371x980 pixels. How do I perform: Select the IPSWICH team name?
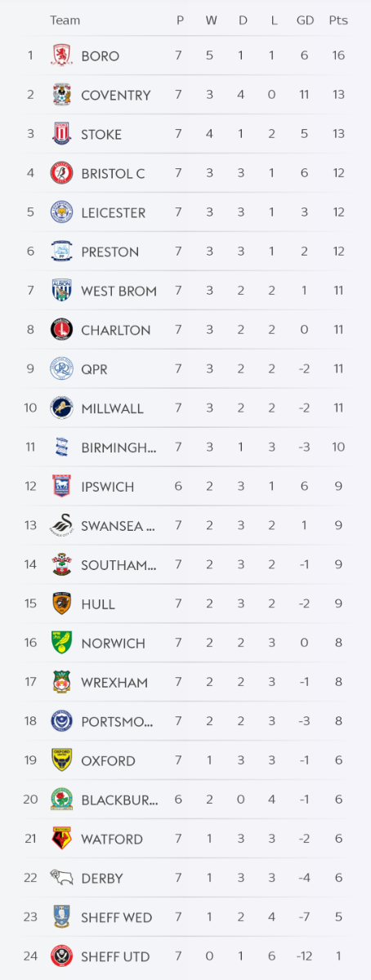[108, 487]
